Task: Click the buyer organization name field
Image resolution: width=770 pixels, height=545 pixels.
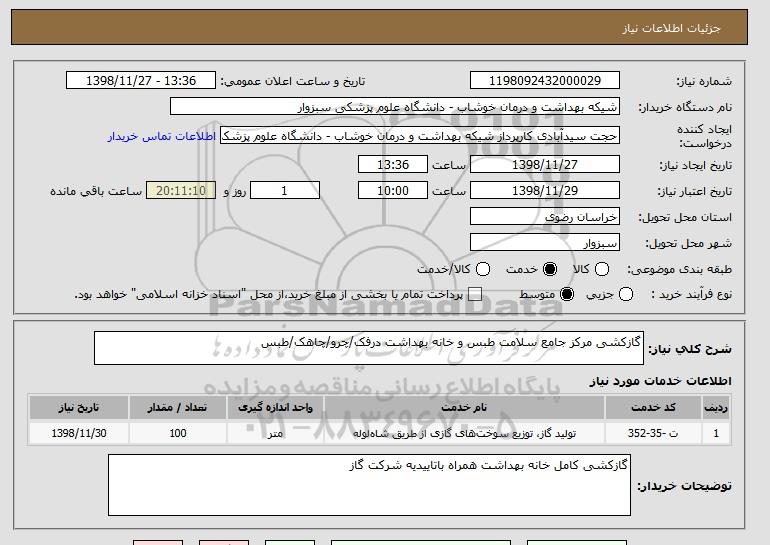Action: tap(395, 107)
